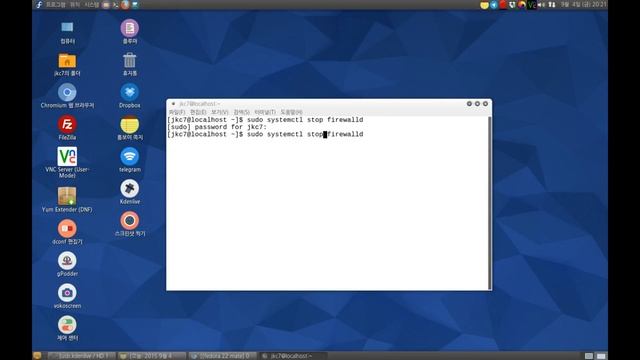
Task: Open the screenshot tool desktop icon
Action: point(129,221)
